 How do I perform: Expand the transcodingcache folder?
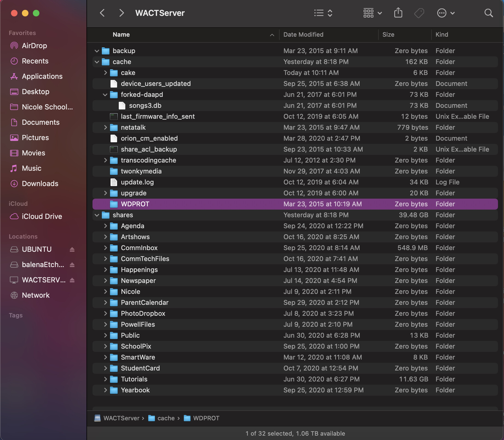[x=105, y=160]
